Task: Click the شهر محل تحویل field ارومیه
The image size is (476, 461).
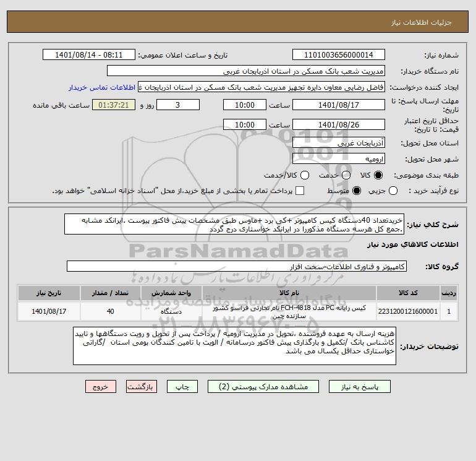Action: point(339,158)
